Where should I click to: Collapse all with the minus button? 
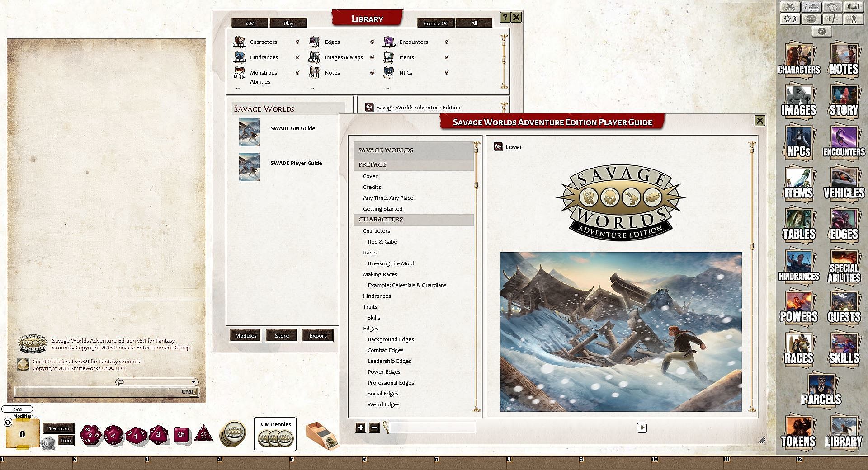(x=374, y=428)
